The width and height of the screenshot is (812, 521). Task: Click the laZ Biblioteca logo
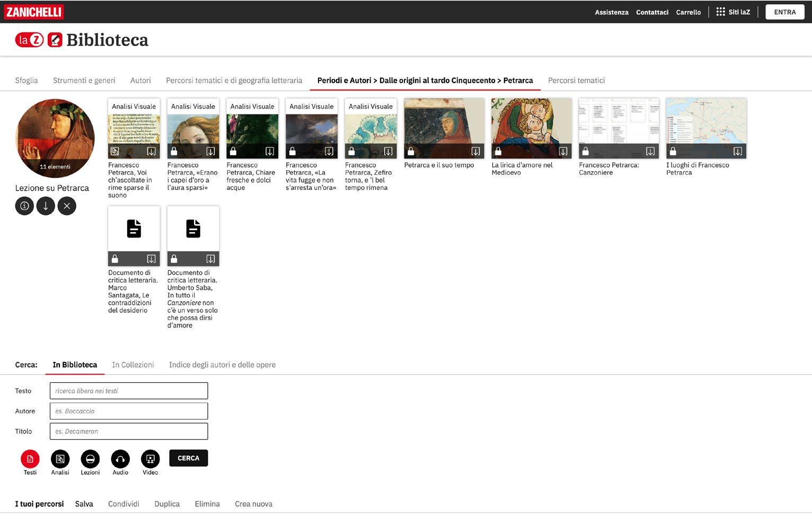(x=82, y=40)
